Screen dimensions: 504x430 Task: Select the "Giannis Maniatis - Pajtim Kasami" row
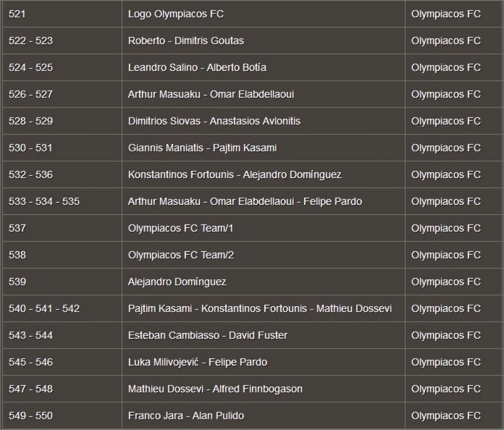[x=202, y=148]
